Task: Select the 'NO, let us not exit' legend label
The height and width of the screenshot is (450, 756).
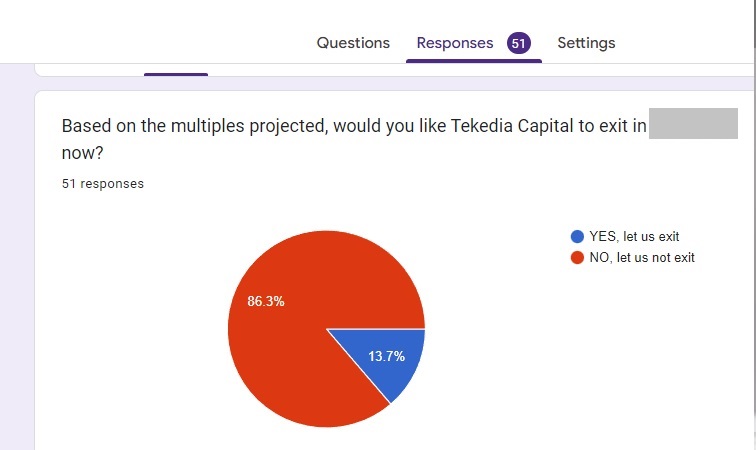Action: [x=642, y=258]
